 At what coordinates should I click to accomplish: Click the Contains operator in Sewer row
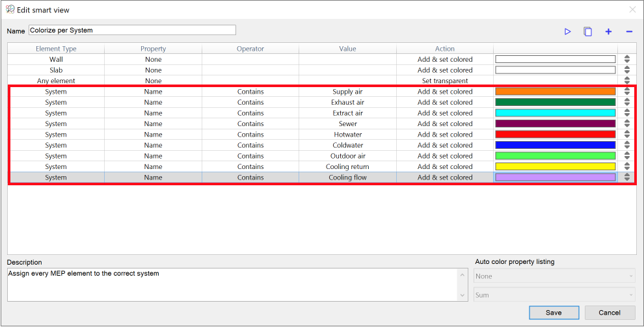(250, 124)
